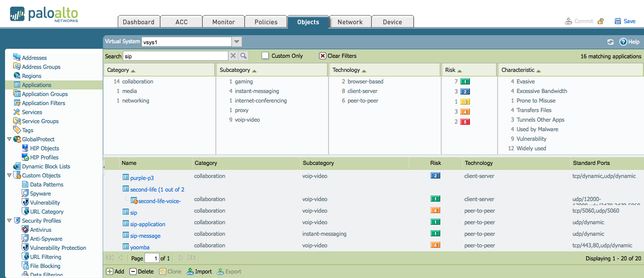Open Help via question mark icon

(623, 42)
